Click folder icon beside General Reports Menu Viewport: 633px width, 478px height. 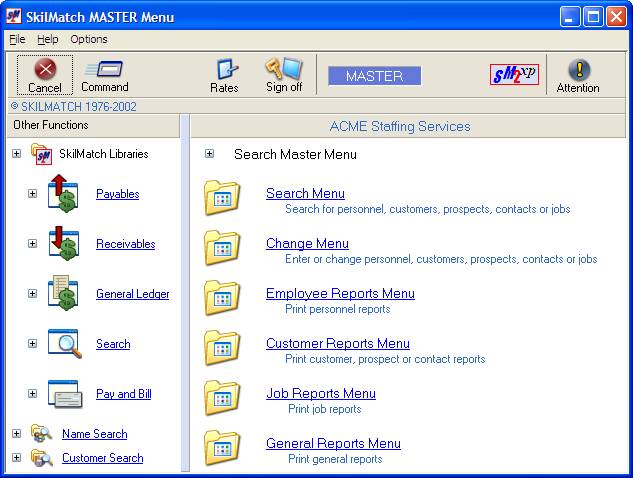(x=222, y=448)
